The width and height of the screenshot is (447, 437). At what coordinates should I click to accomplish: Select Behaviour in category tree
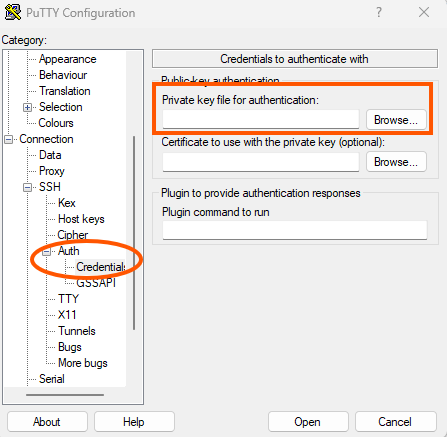click(x=63, y=75)
